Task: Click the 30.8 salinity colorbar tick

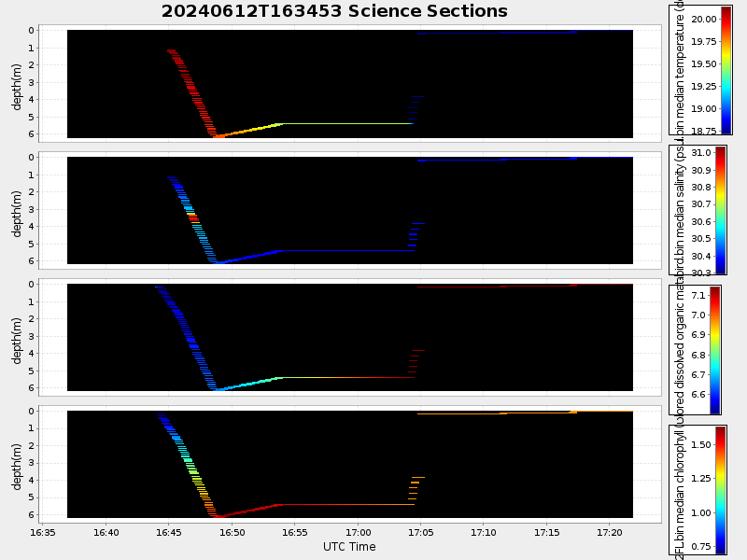Action: [701, 188]
